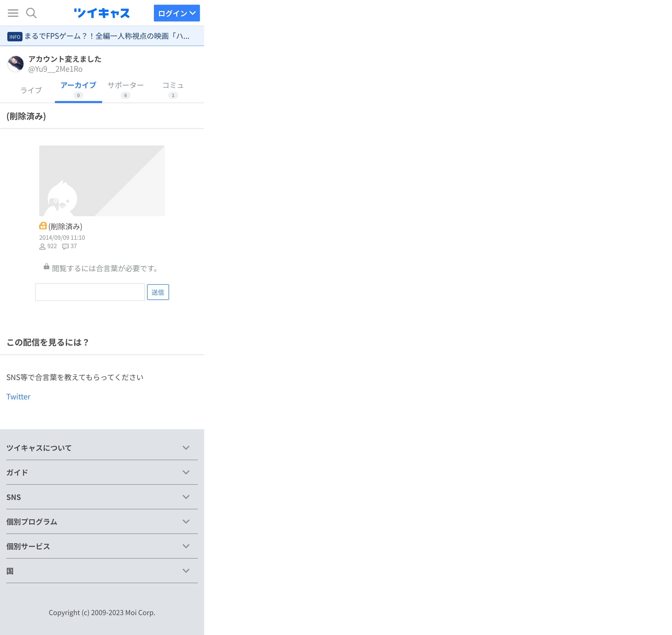
Task: Click the Copyright Moi Corp. text
Action: tap(102, 613)
